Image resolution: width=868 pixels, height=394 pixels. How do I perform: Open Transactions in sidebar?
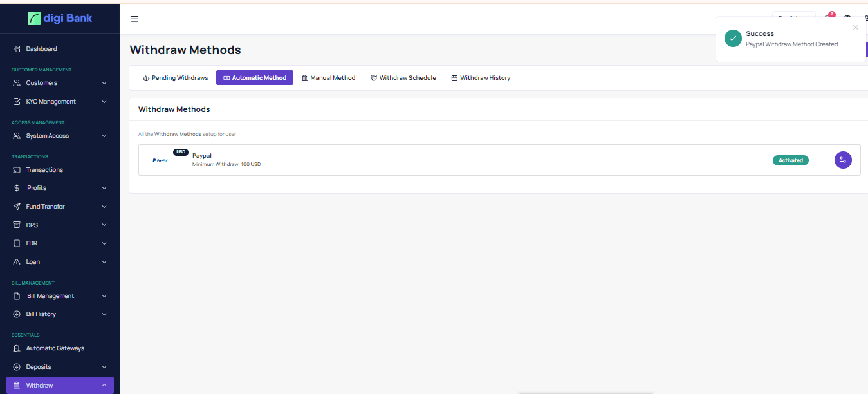[44, 170]
